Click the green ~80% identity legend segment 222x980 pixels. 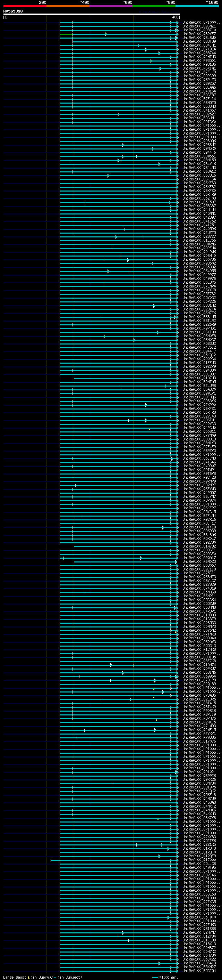coord(154,7)
